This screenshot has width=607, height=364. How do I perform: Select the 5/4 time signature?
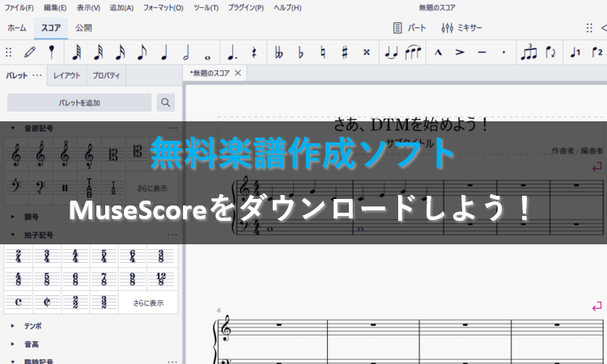tap(104, 256)
